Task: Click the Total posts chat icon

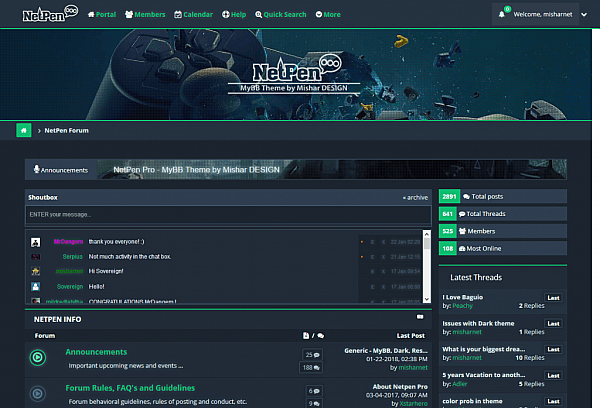Action: point(466,196)
